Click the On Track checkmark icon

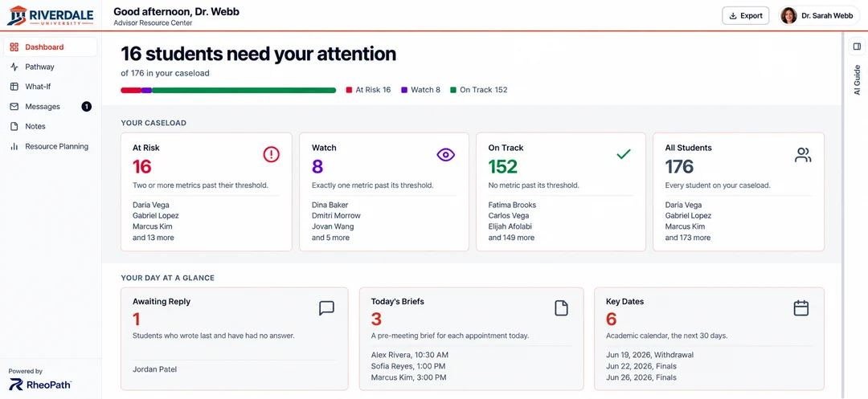click(x=624, y=154)
